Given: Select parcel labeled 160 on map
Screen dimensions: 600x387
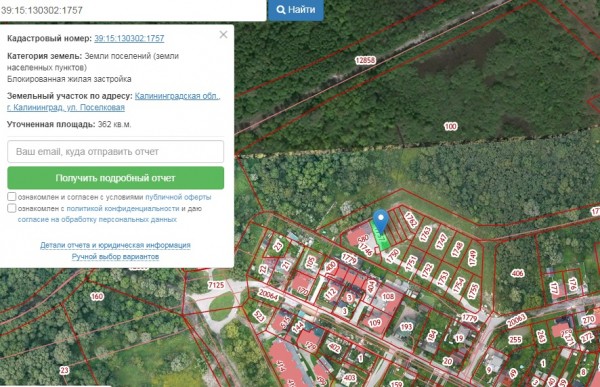Looking at the screenshot, I should pos(97,296).
